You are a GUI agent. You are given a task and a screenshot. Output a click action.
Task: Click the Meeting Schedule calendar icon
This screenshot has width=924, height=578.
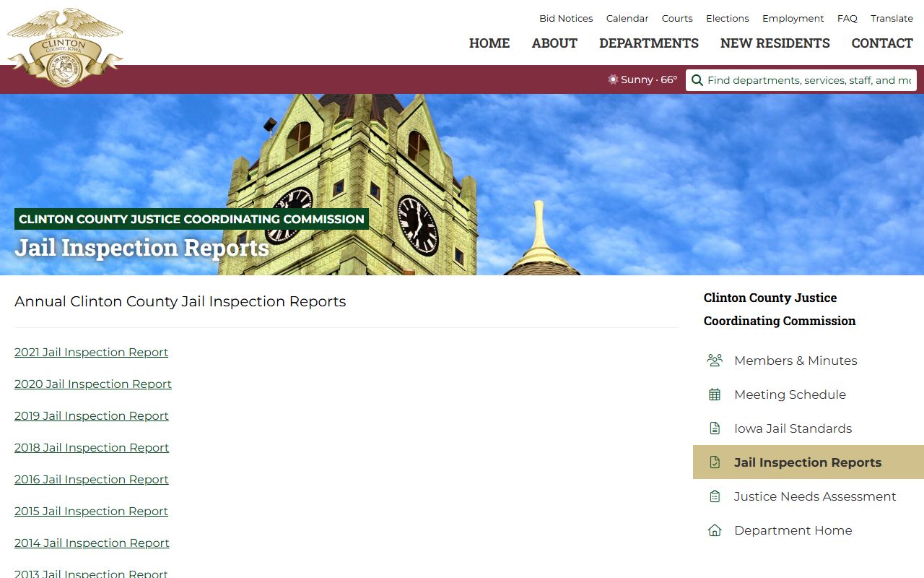[x=715, y=394]
